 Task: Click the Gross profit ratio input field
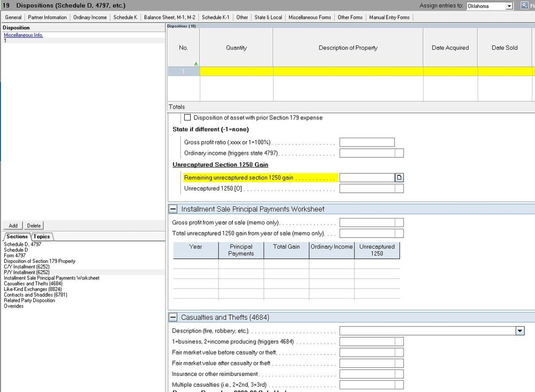366,142
